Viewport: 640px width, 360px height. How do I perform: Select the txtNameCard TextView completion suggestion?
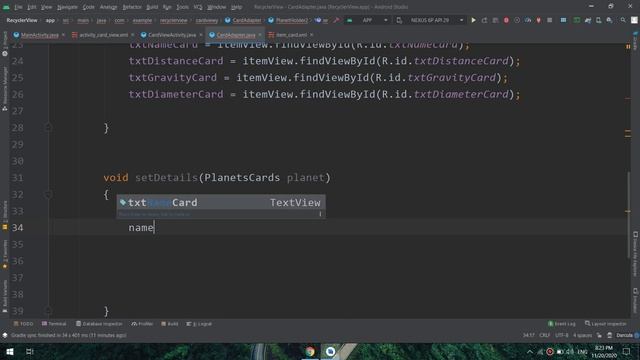tap(221, 202)
